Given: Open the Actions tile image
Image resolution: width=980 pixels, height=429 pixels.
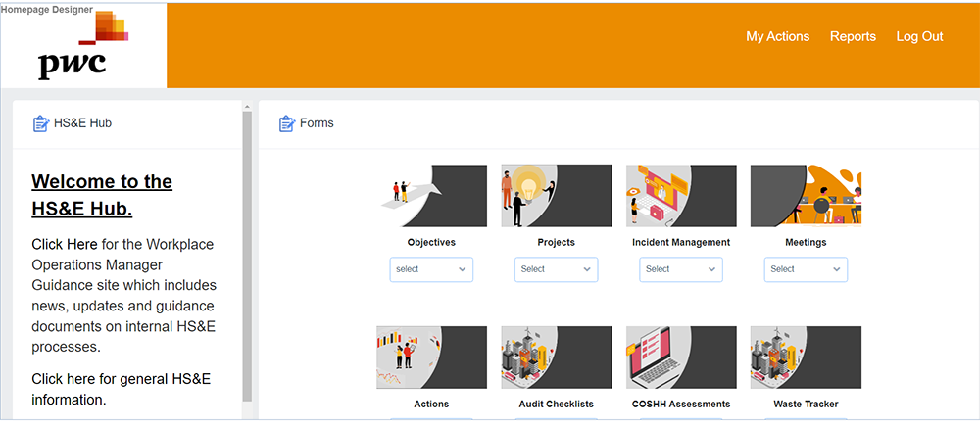Looking at the screenshot, I should [x=431, y=357].
